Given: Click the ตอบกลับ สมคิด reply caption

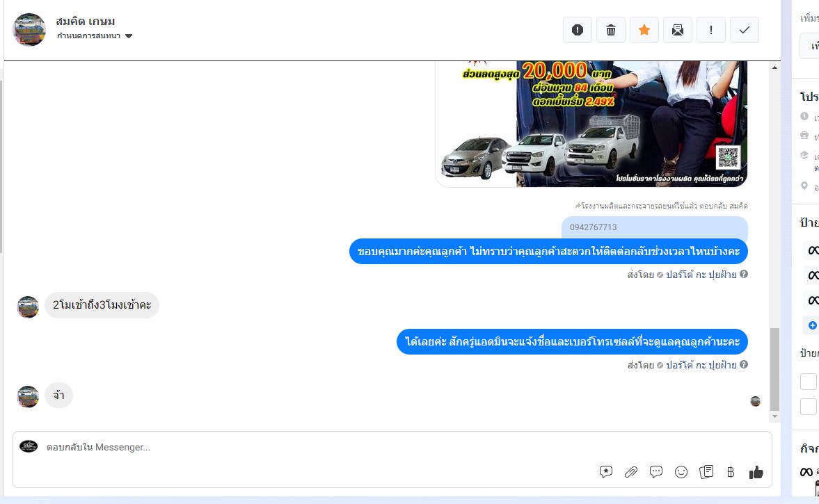Looking at the screenshot, I should tap(661, 206).
